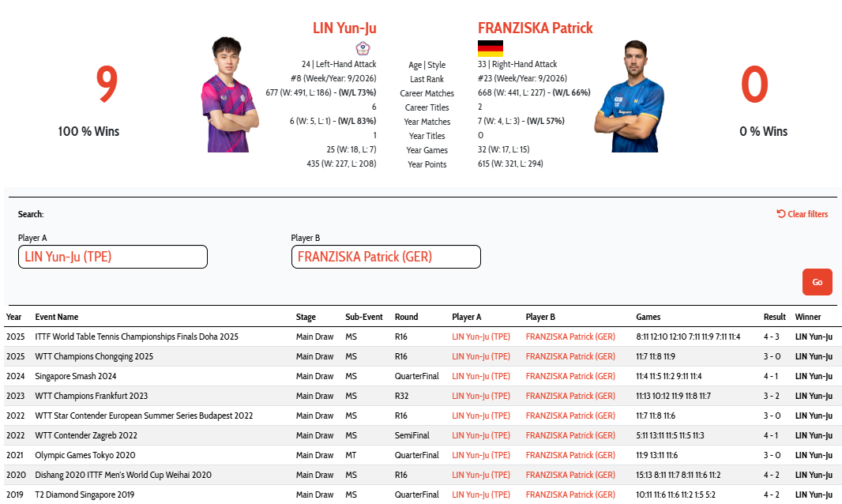Image resolution: width=842 pixels, height=504 pixels.
Task: Click the 'SemiFinal' round cell
Action: coord(412,435)
